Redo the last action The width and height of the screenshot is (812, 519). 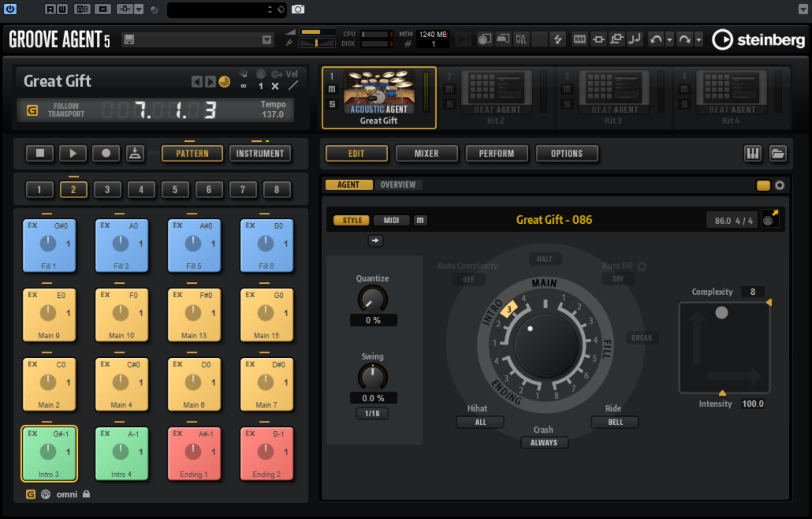pos(684,39)
